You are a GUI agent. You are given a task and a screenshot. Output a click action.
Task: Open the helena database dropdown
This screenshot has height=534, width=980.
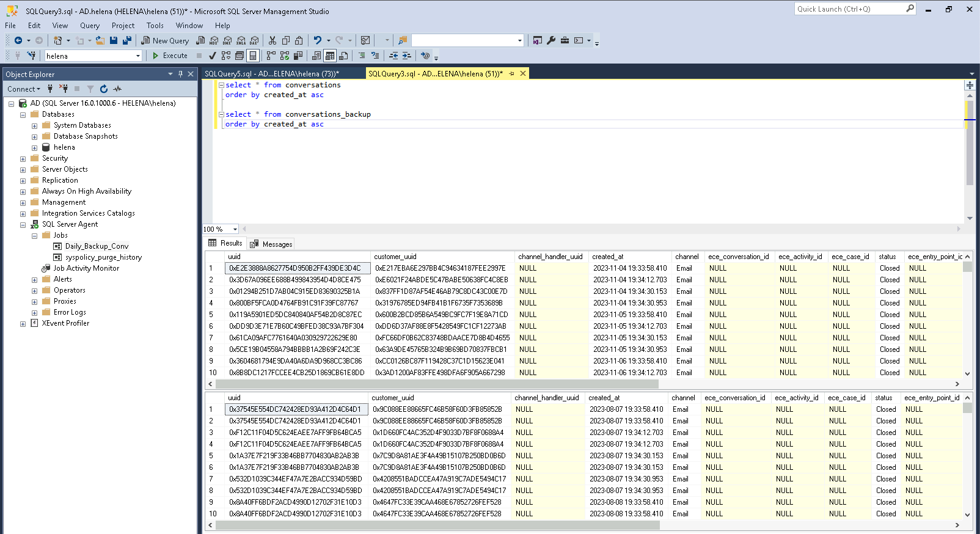pos(138,56)
